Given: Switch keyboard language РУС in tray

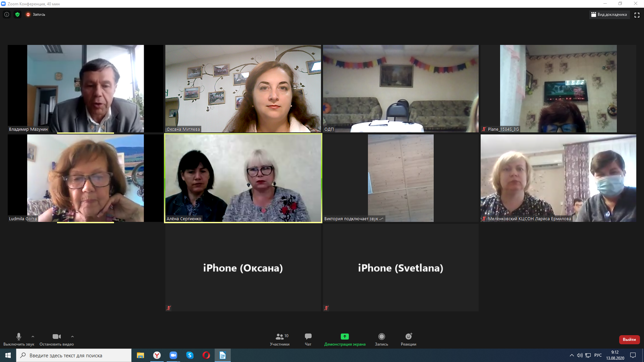Looking at the screenshot, I should 598,355.
